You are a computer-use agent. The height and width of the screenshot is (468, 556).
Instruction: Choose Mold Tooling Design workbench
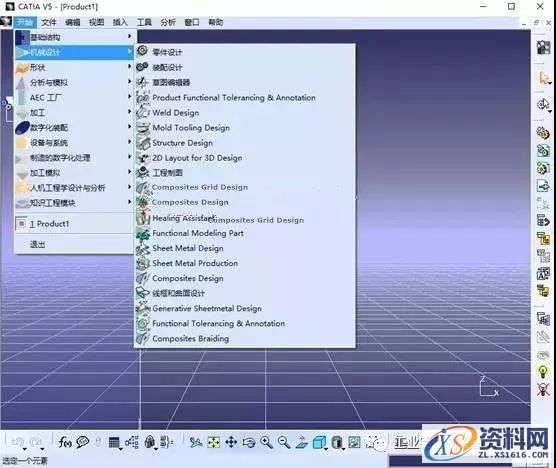click(x=245, y=128)
